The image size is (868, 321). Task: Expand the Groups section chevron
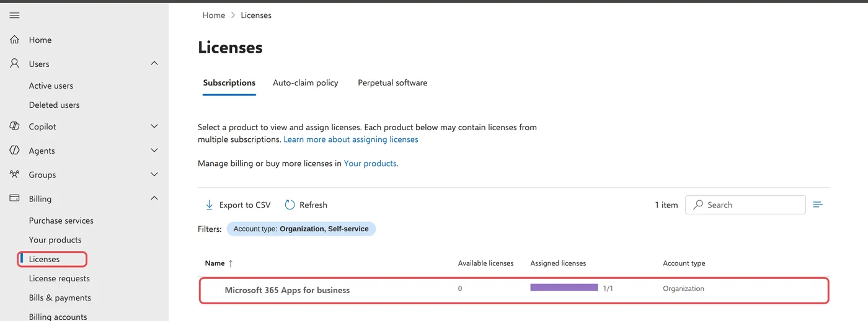click(154, 175)
